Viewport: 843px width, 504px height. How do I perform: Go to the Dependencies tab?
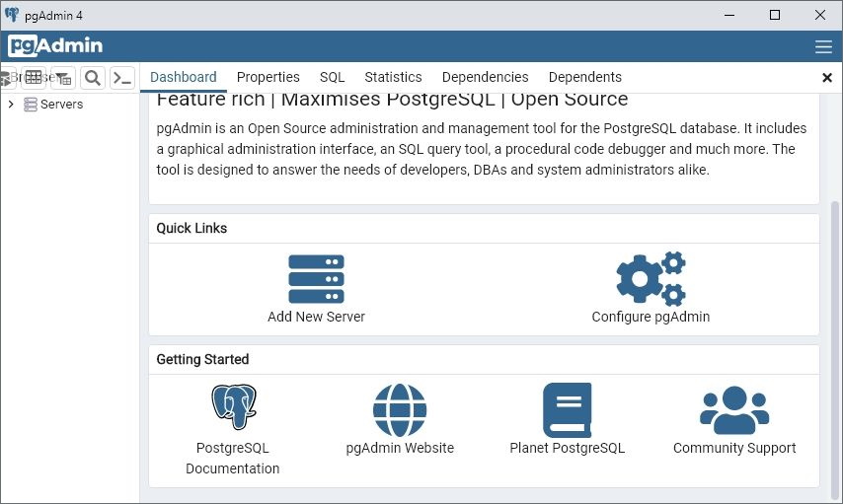click(485, 77)
